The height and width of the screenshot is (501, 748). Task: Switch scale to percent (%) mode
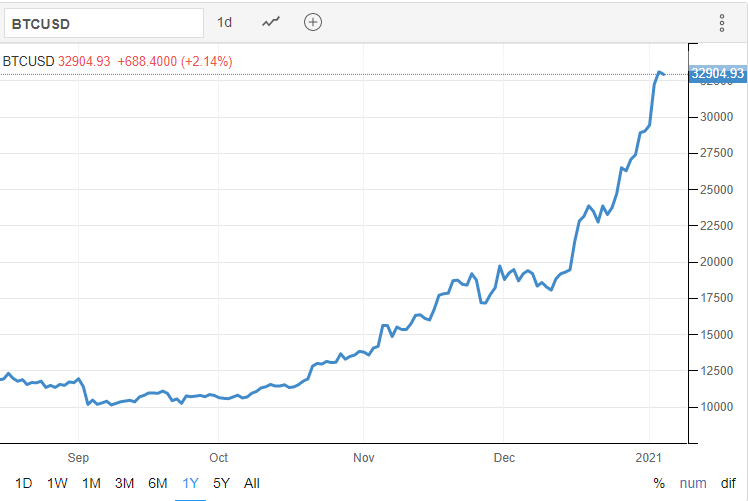(x=659, y=483)
